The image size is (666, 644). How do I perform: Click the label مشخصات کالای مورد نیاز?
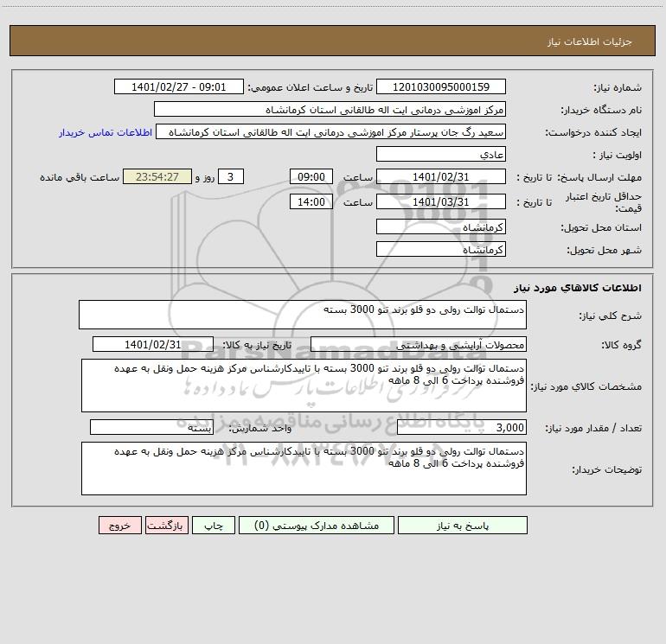coord(586,386)
